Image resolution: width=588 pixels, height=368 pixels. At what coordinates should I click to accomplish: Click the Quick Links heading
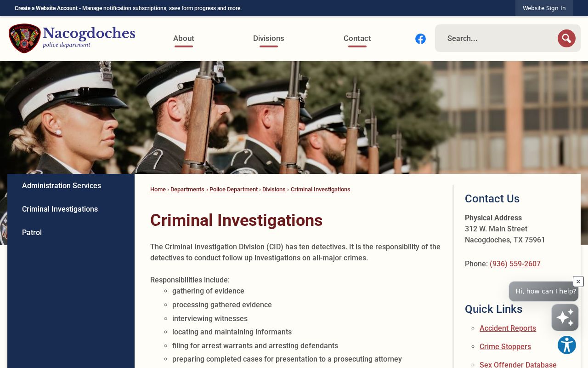[493, 309]
